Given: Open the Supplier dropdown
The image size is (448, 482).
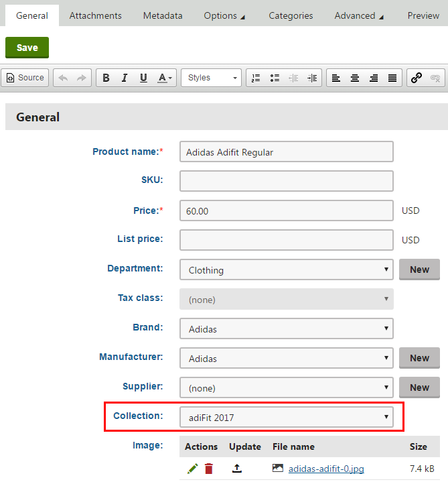Looking at the screenshot, I should click(x=287, y=387).
